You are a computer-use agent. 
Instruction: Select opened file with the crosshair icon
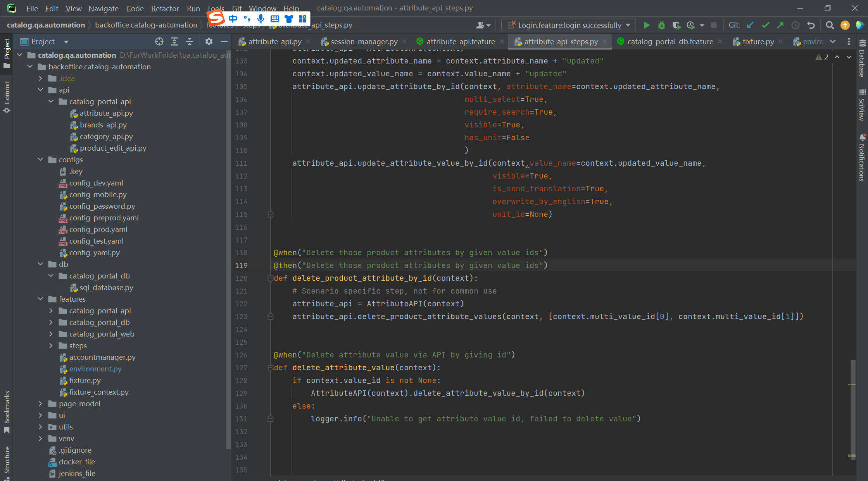point(159,41)
